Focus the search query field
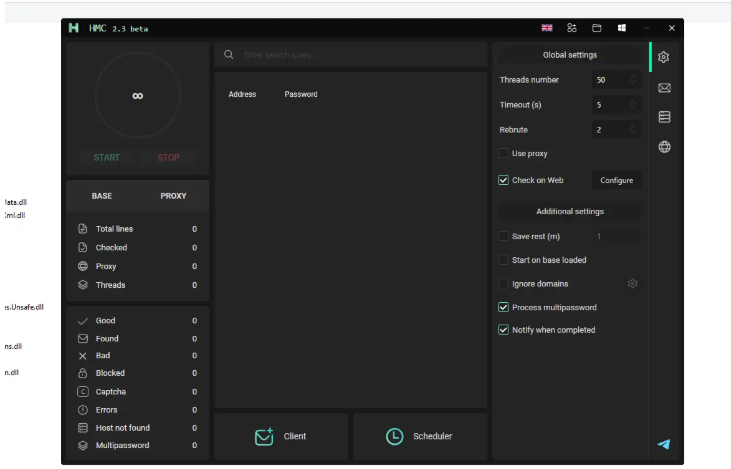The width and height of the screenshot is (731, 469). pos(351,55)
